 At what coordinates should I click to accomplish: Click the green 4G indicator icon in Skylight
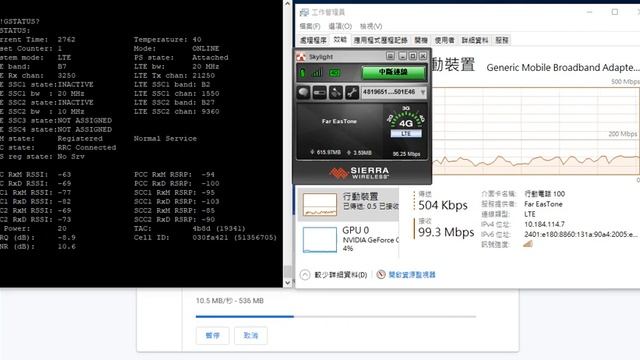334,73
